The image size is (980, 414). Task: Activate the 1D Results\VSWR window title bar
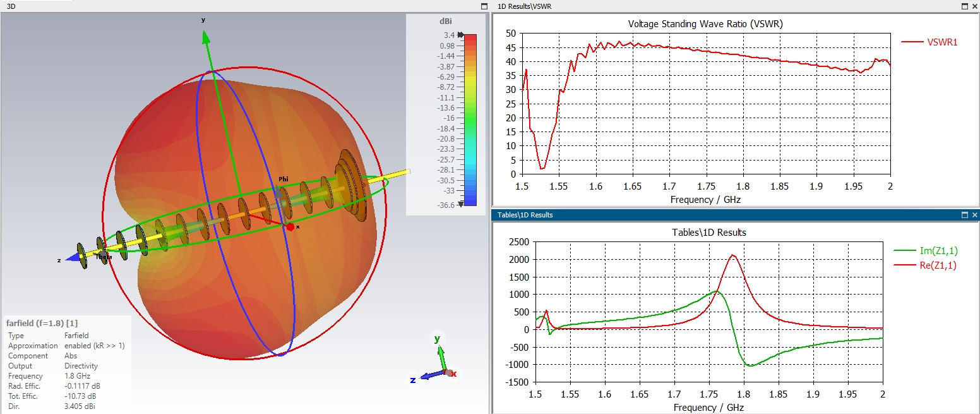pyautogui.click(x=736, y=6)
